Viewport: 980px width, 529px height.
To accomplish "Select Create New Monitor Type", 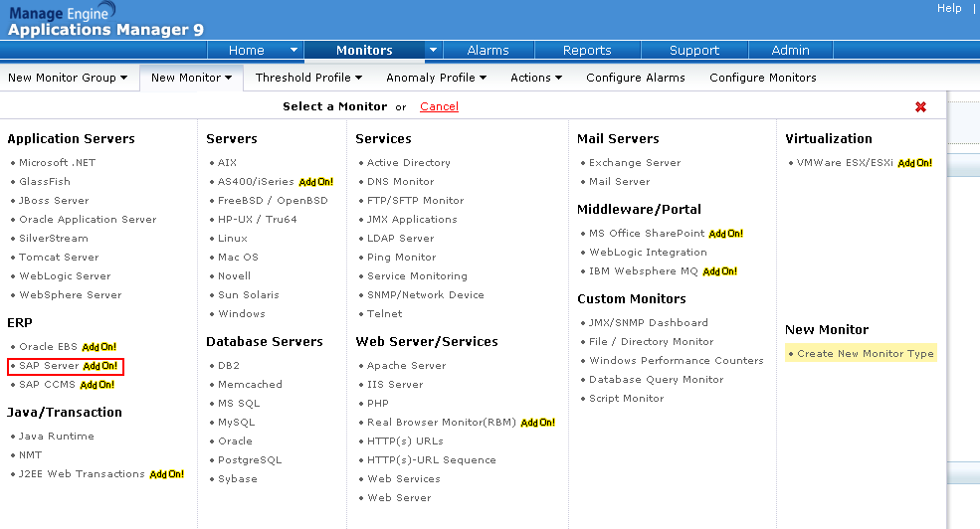I will [865, 354].
